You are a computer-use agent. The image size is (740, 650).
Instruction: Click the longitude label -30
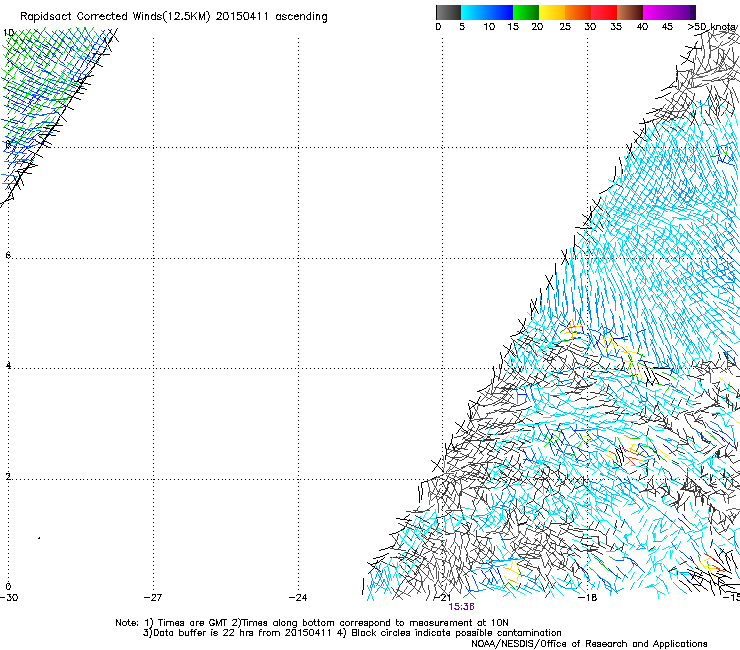click(x=9, y=598)
